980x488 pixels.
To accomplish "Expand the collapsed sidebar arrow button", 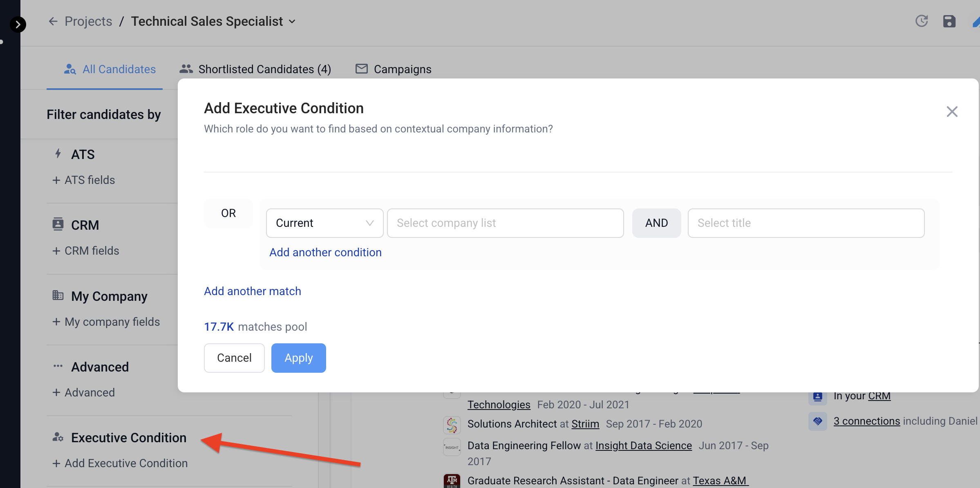I will pos(18,25).
